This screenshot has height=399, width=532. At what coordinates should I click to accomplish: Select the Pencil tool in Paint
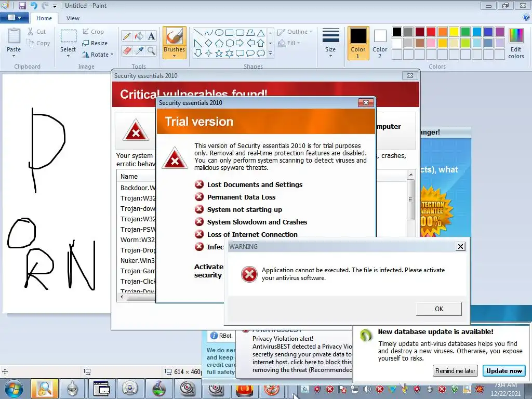click(x=127, y=36)
